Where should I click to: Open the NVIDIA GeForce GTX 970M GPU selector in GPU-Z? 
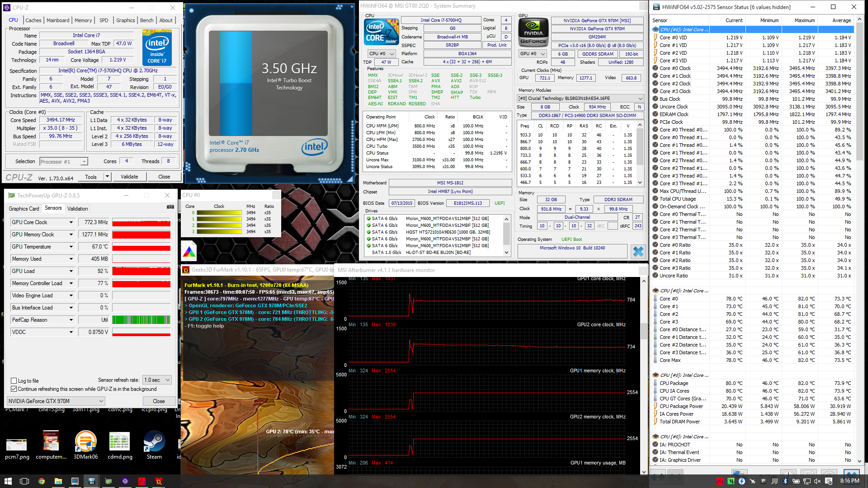pos(56,401)
